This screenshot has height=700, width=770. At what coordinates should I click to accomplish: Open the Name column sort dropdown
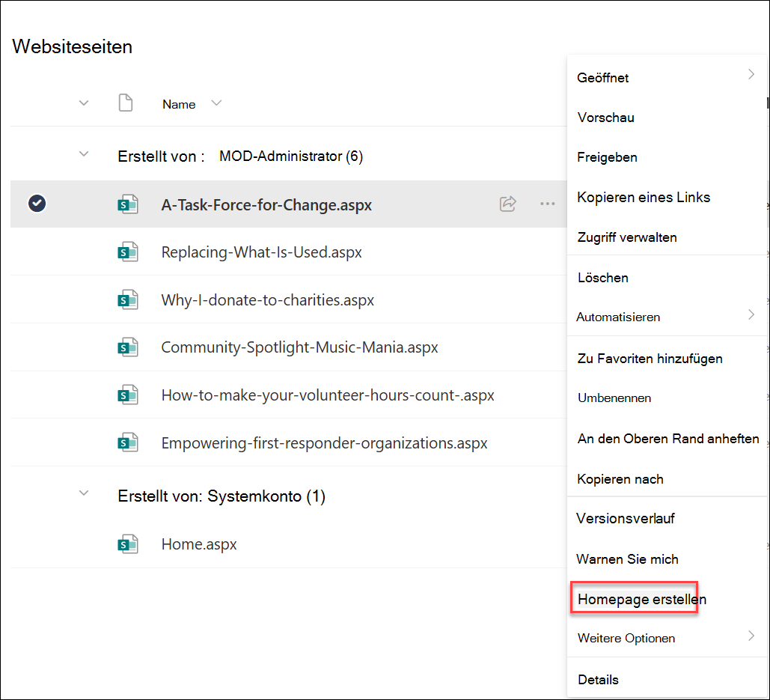216,103
